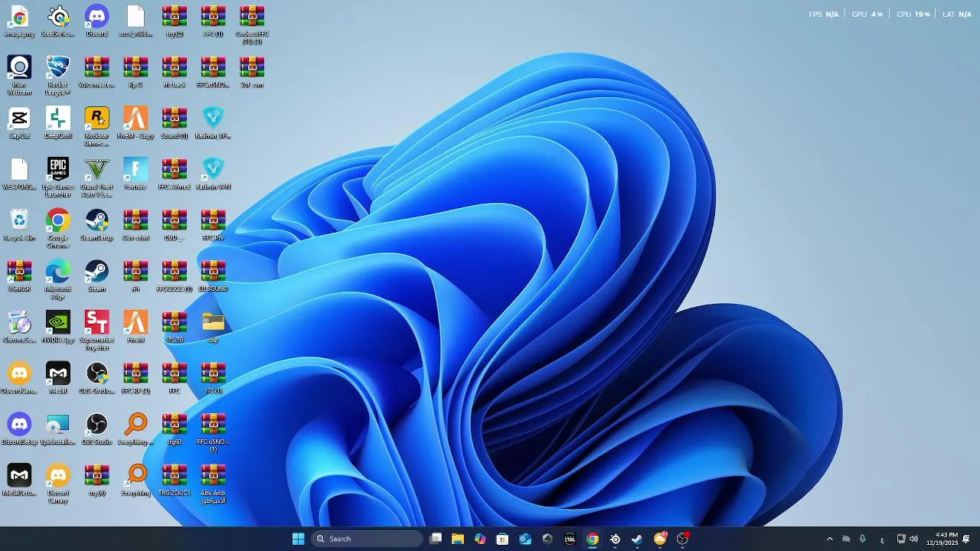Screen dimensions: 980x551
Task: Open Supermarket Together game shortcut
Action: tap(96, 331)
